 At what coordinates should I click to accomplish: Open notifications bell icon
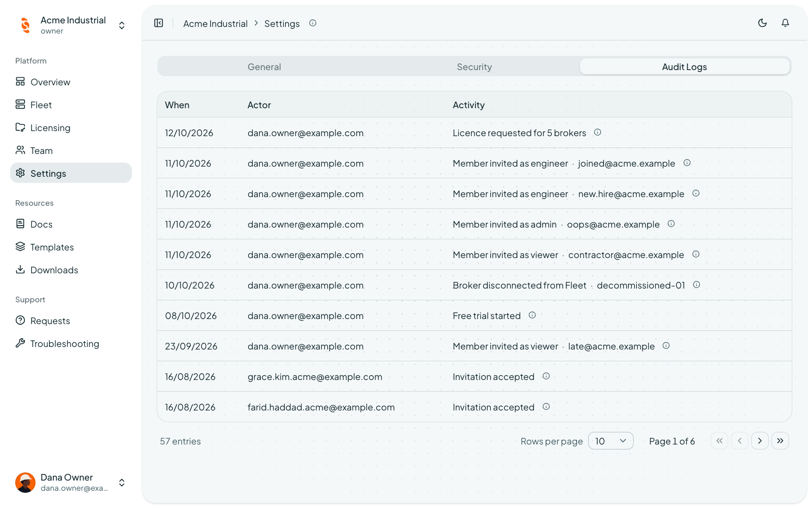(x=785, y=23)
